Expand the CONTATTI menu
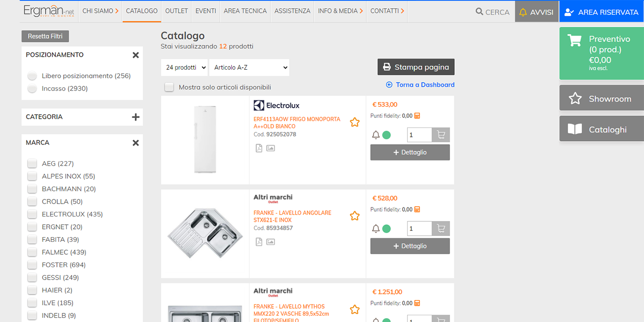 click(387, 11)
